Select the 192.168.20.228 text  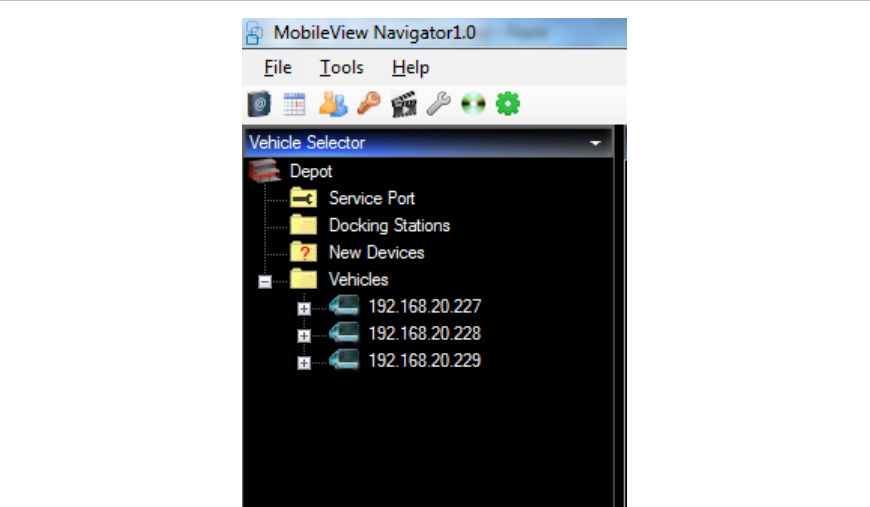coord(424,333)
